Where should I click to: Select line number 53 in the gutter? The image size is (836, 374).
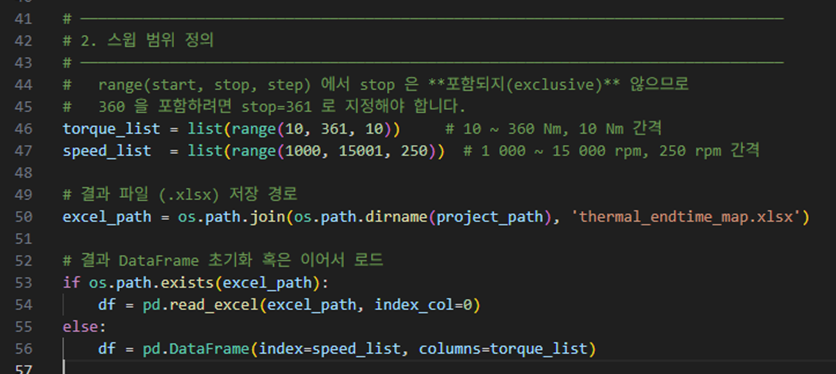(22, 283)
